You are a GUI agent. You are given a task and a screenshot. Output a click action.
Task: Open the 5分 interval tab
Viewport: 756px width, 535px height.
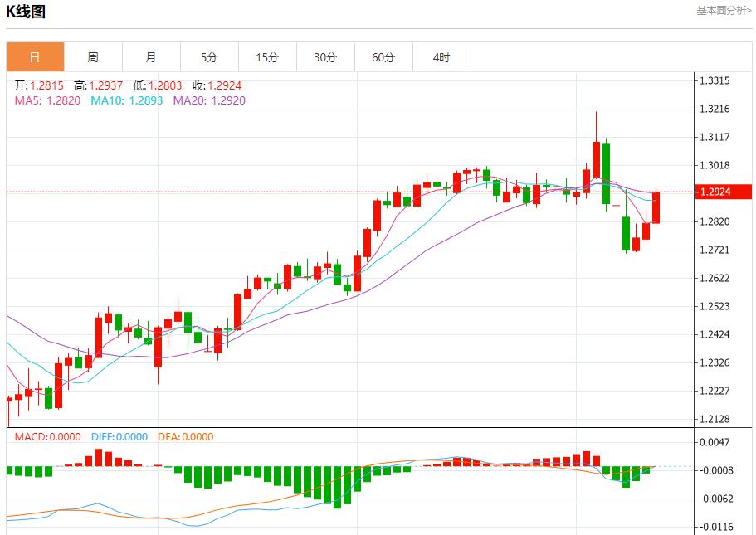tap(209, 57)
